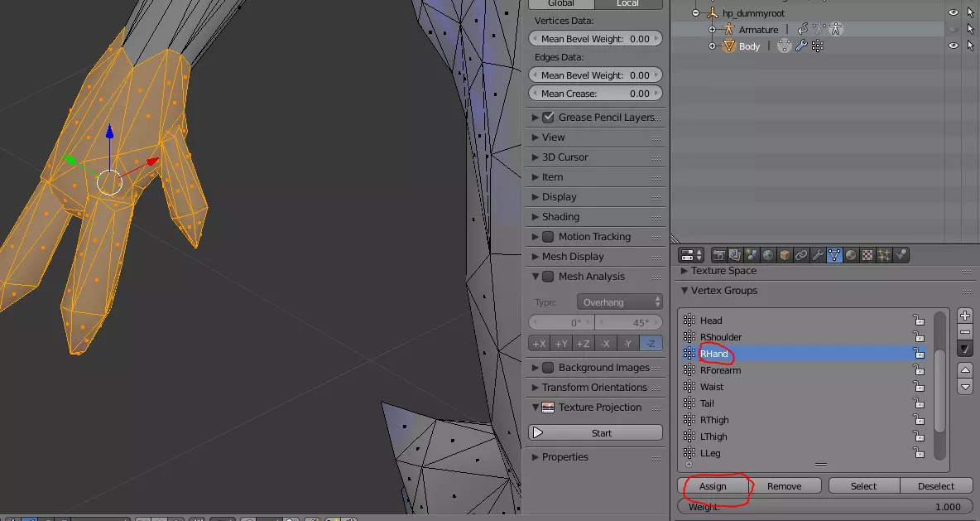Image resolution: width=980 pixels, height=521 pixels.
Task: Open the Particles tab (sparkles icon)
Action: pos(884,255)
